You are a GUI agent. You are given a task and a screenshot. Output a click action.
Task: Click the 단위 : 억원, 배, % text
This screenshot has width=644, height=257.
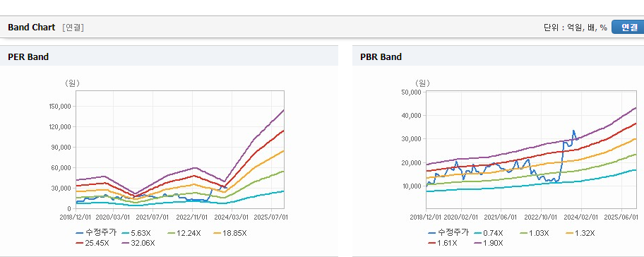[575, 28]
